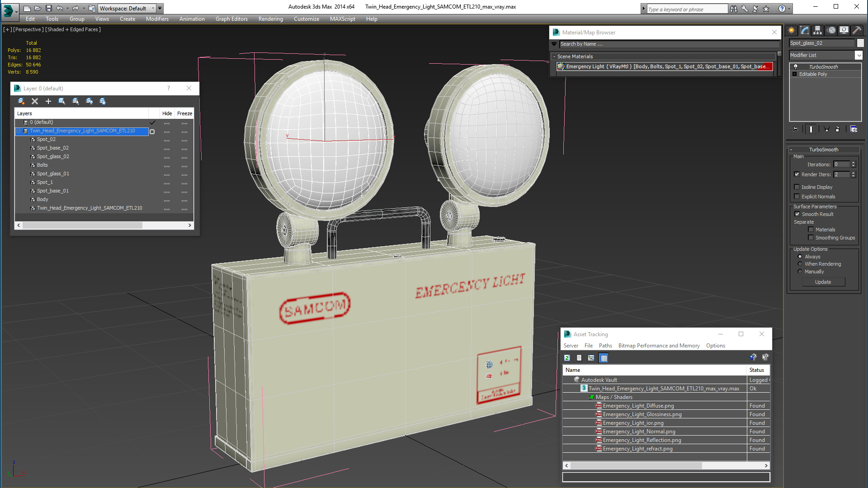Collapse Twin_Head_Emergency_Light_SAMCOM_ETL210 layer tree

(x=19, y=131)
